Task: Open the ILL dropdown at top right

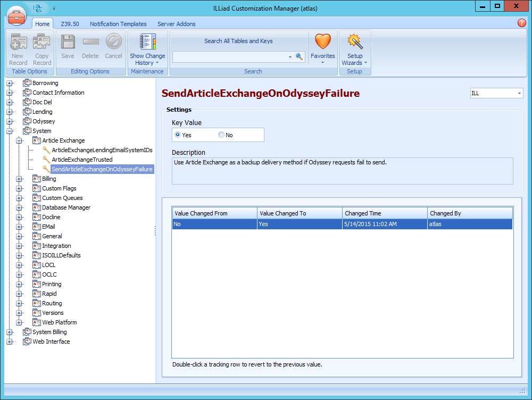Action: pos(519,93)
